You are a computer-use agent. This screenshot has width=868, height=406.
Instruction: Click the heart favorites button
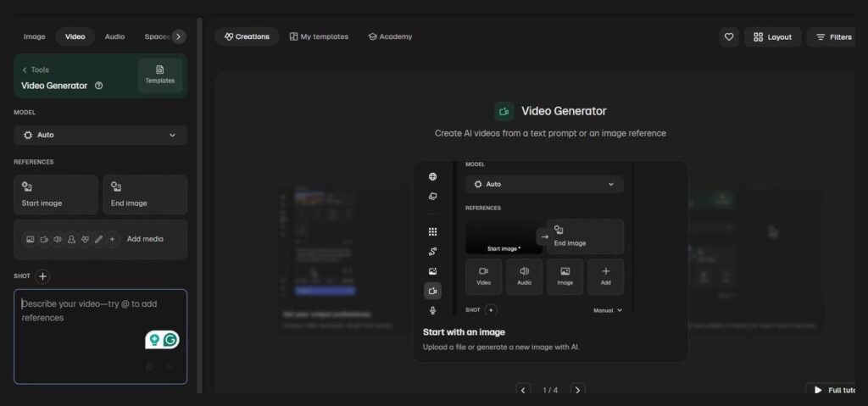coord(729,37)
